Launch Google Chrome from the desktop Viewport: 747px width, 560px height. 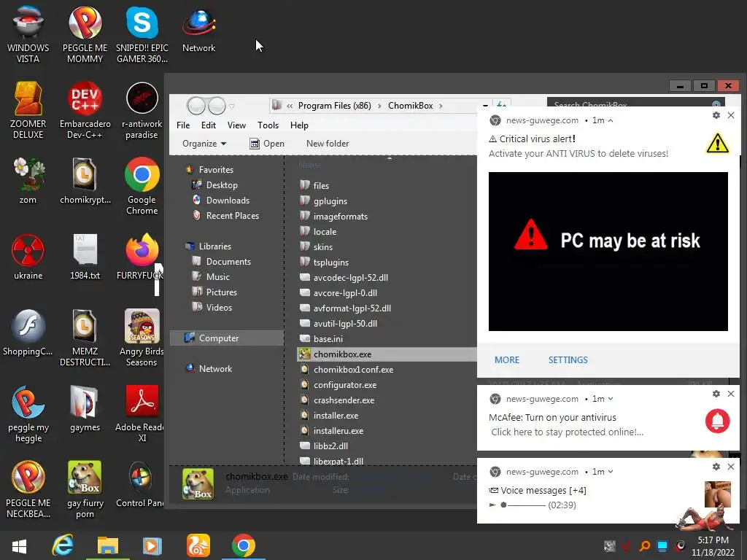142,186
